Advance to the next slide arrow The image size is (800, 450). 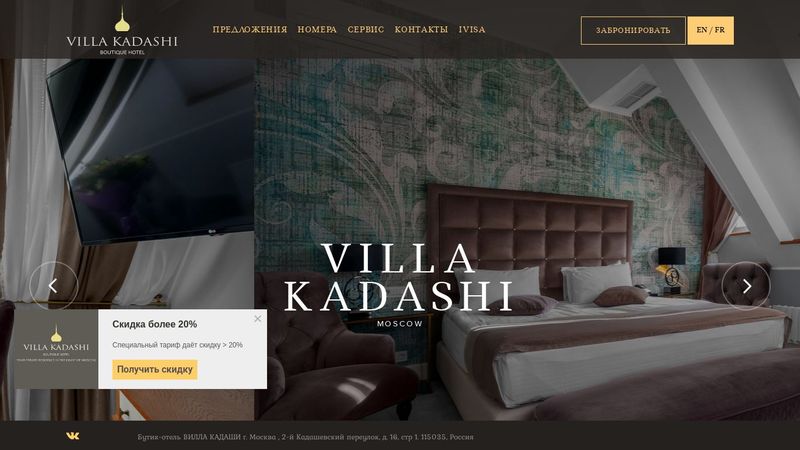(746, 286)
